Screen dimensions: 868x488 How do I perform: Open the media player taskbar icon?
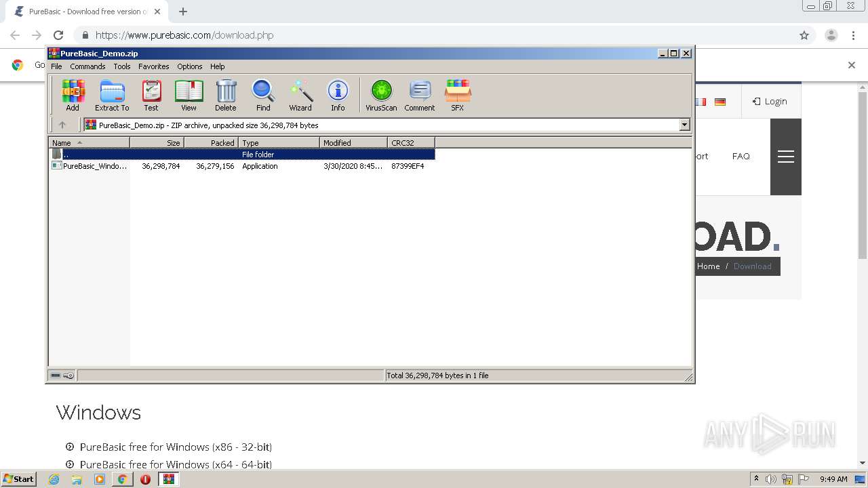pyautogui.click(x=100, y=479)
